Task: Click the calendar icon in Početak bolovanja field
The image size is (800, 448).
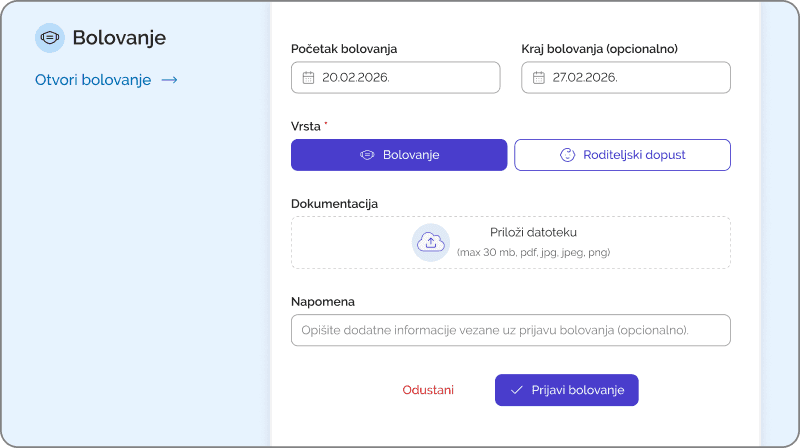Action: pyautogui.click(x=308, y=78)
